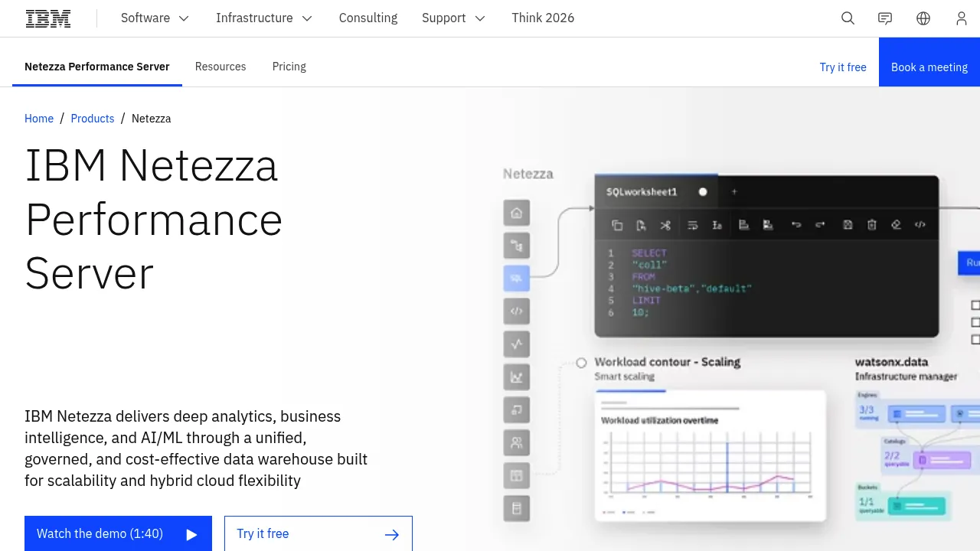
Task: Expand the Software menu dropdown
Action: point(155,18)
